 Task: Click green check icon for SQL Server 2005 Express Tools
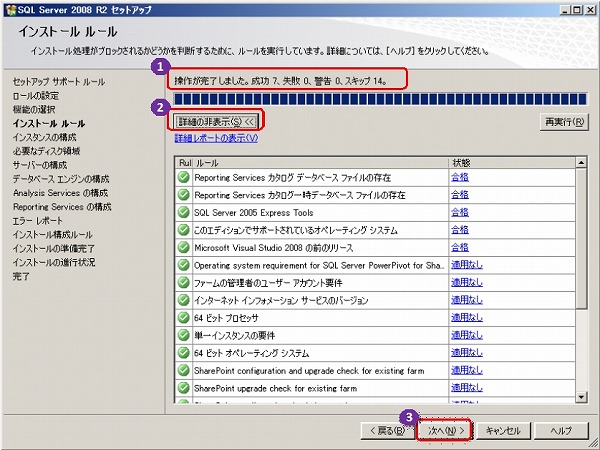pos(184,212)
